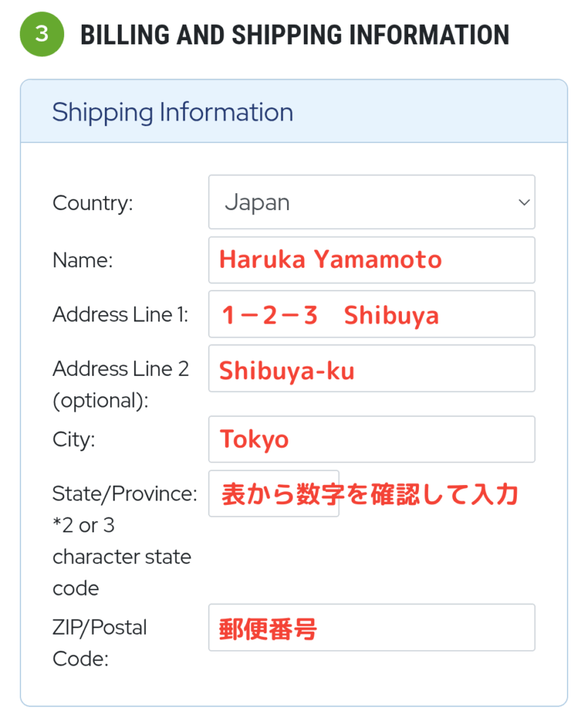Click the green step 3 circle badge

click(42, 35)
